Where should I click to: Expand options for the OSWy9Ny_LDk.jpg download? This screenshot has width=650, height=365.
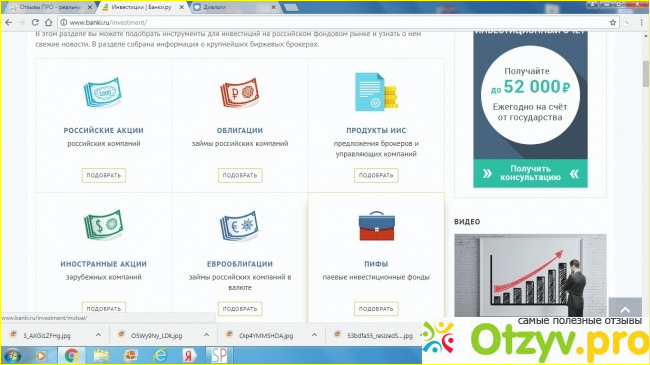point(206,335)
